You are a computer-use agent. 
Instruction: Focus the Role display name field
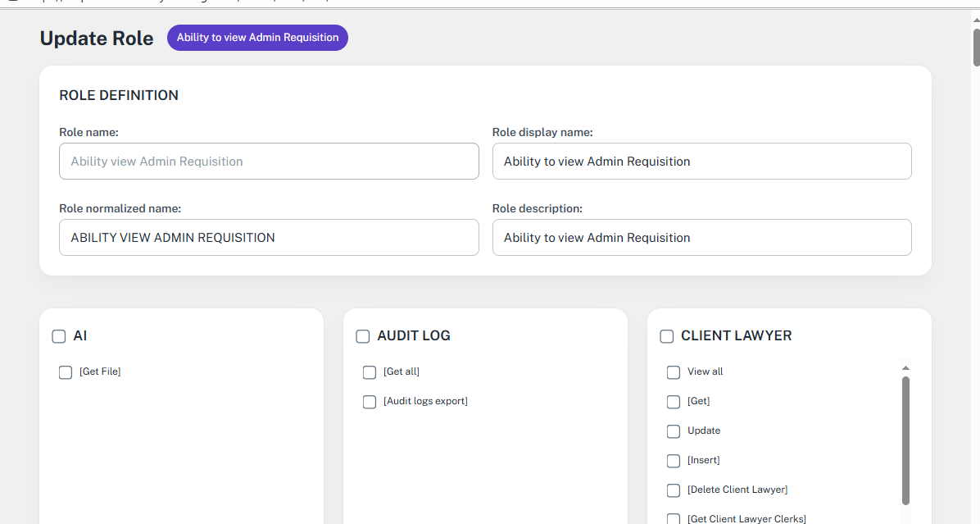click(701, 162)
